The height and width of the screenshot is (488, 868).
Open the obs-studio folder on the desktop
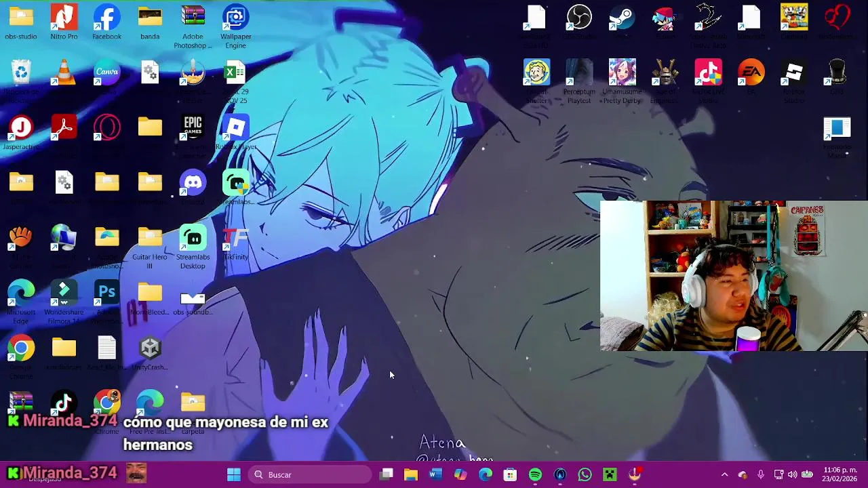tap(21, 18)
